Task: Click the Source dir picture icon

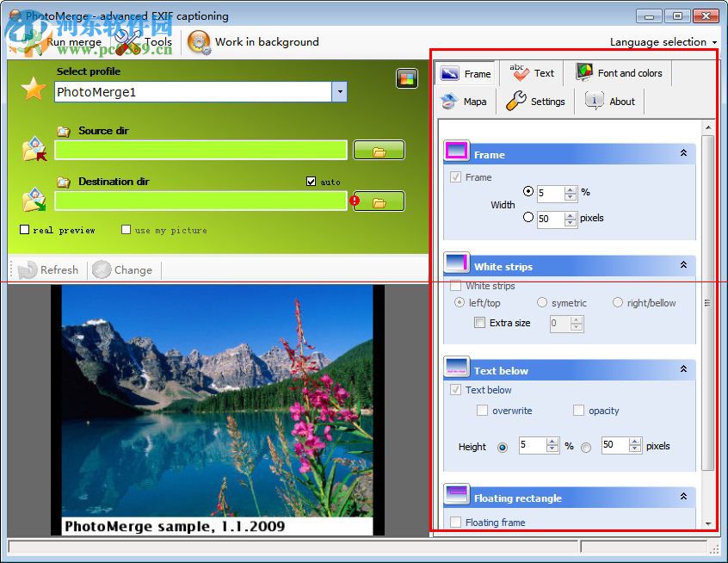Action: click(34, 149)
